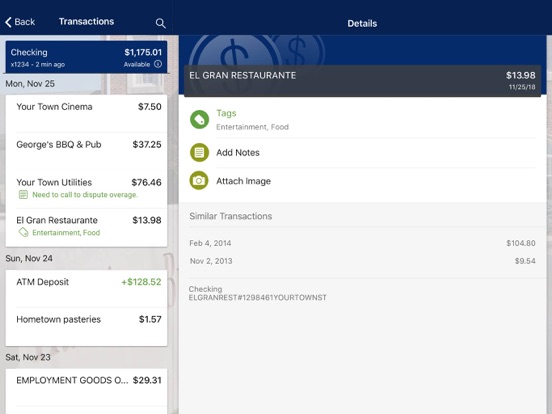Open George's BBQ & Pub transaction
Screen dimensions: 552x414
[87, 151]
